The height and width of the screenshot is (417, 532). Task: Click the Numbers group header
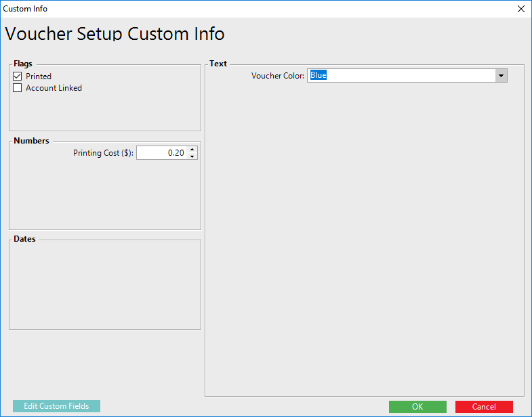(x=31, y=141)
